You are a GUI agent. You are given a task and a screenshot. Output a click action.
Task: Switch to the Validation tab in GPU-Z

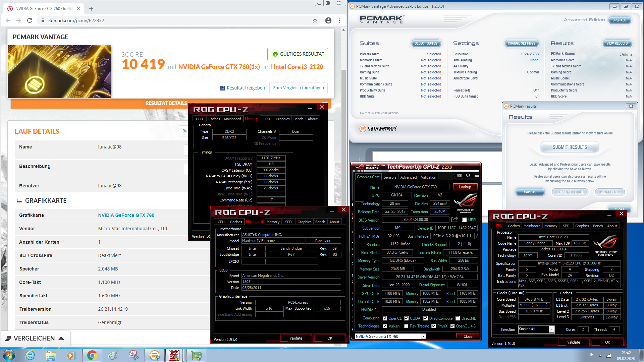(428, 177)
